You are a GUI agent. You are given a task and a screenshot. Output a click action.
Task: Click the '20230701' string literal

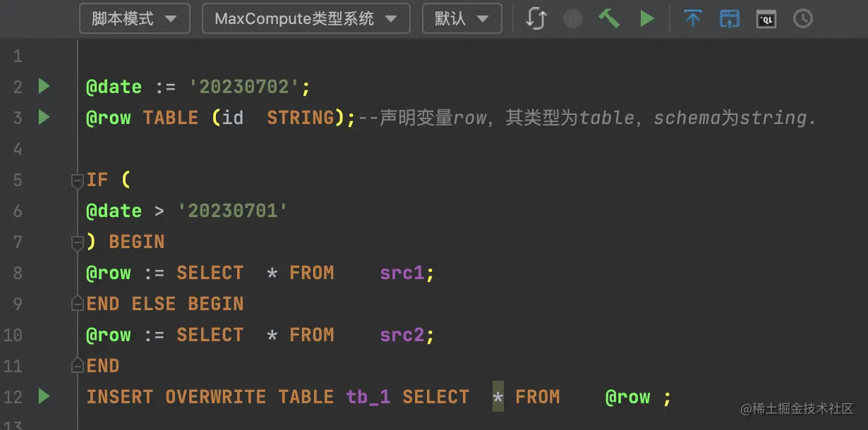point(234,211)
